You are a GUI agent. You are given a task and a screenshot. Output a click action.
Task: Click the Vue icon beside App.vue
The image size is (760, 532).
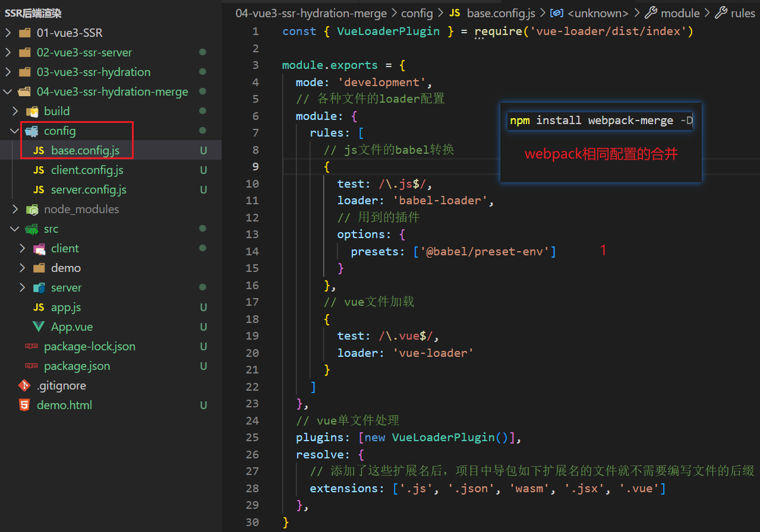tap(39, 327)
